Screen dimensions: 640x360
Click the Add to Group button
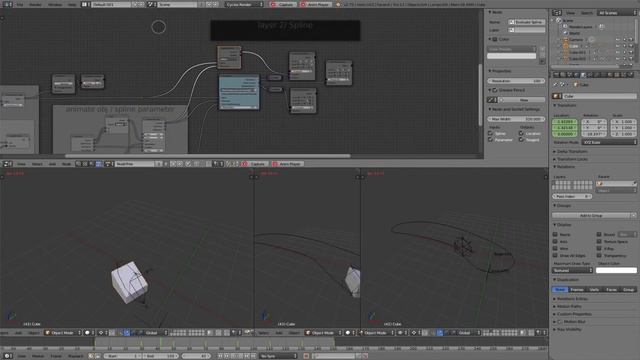[x=591, y=215]
